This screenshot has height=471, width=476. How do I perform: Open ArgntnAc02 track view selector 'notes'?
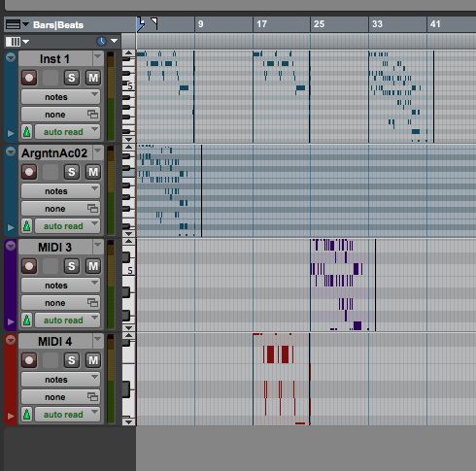tap(60, 191)
